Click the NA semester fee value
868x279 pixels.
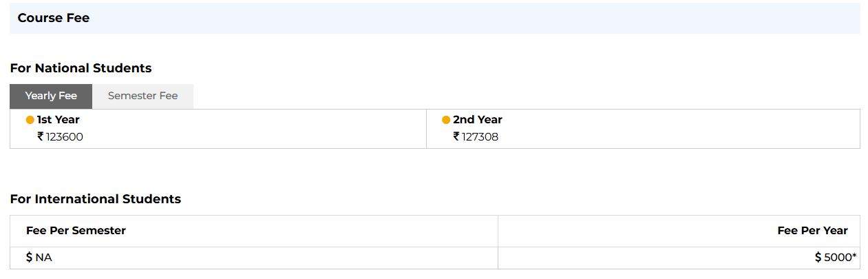coord(44,258)
